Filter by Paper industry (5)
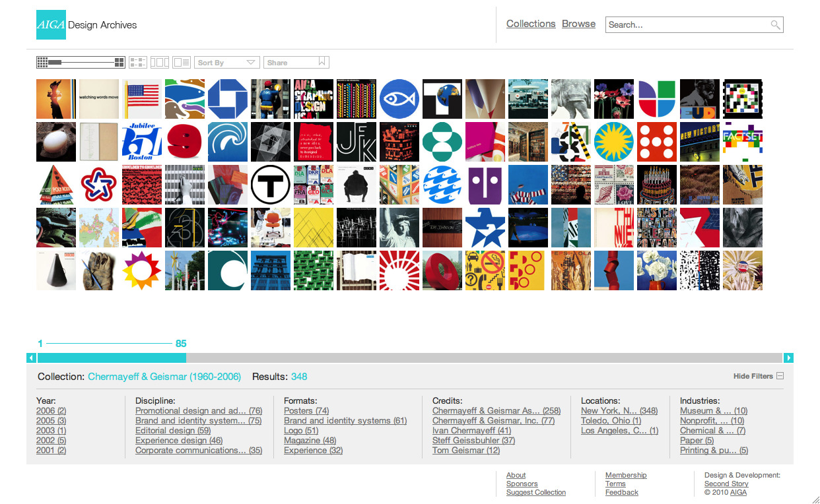Image resolution: width=820 pixels, height=504 pixels. point(697,441)
